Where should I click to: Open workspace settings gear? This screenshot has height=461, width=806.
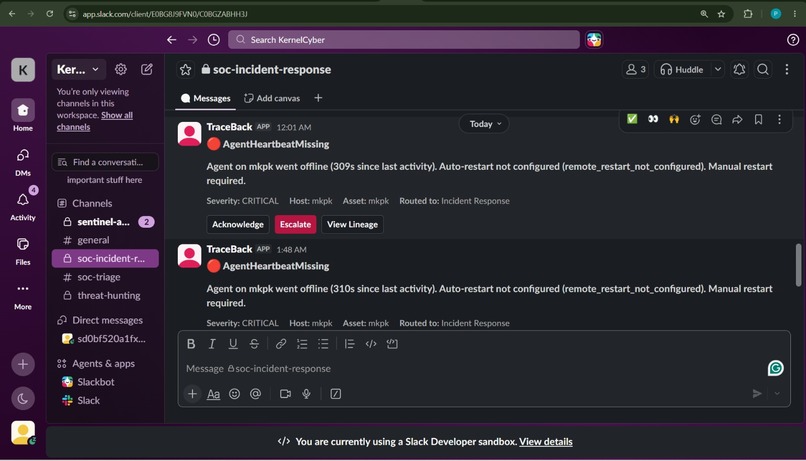pyautogui.click(x=121, y=69)
